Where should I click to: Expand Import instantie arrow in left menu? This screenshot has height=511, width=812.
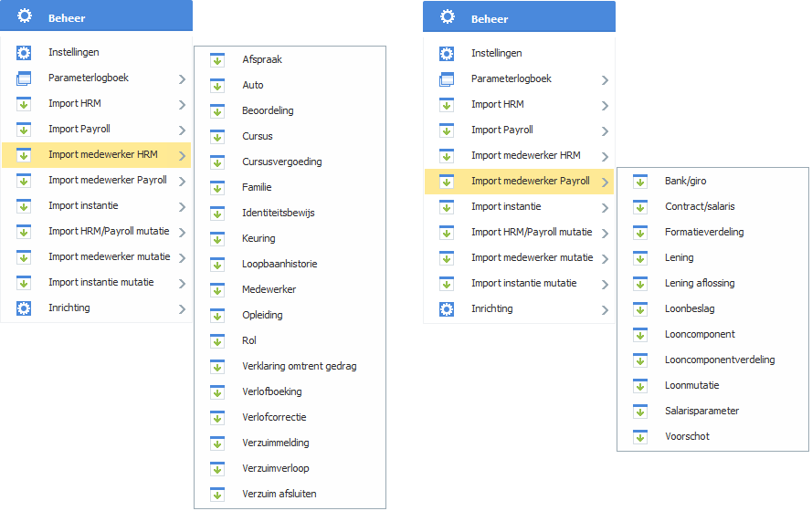183,207
